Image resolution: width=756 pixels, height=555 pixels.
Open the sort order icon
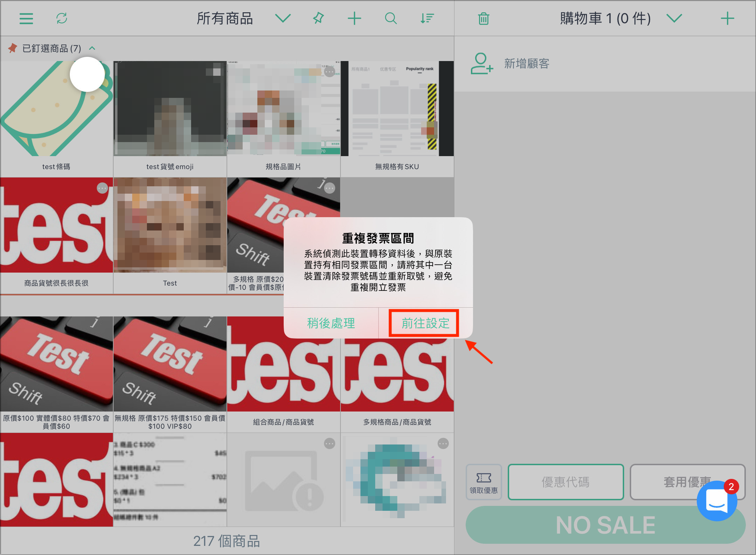click(x=427, y=18)
